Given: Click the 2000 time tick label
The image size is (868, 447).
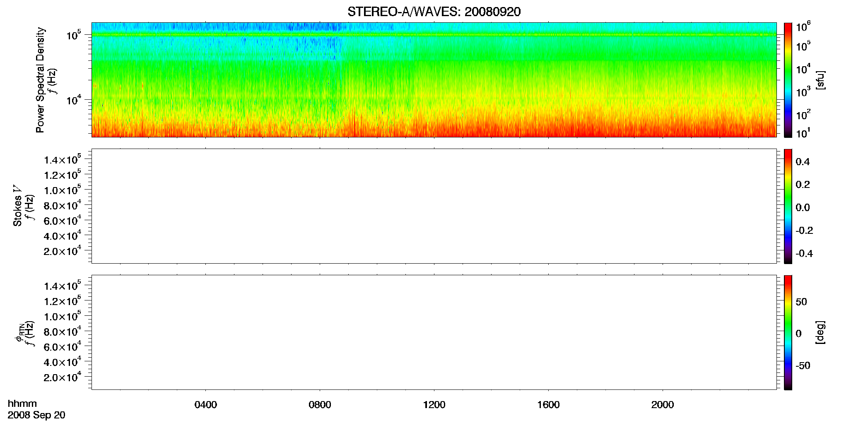Looking at the screenshot, I should [x=663, y=405].
